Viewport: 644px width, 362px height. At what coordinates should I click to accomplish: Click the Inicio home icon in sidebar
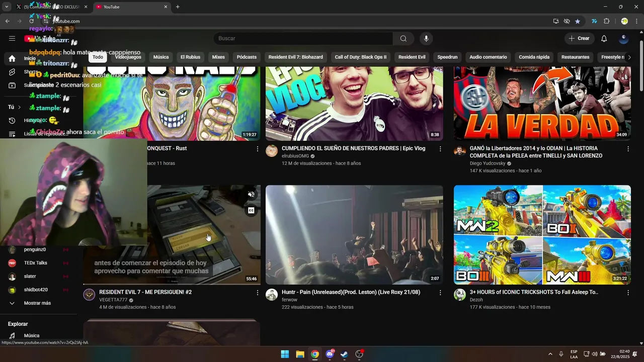tap(12, 58)
